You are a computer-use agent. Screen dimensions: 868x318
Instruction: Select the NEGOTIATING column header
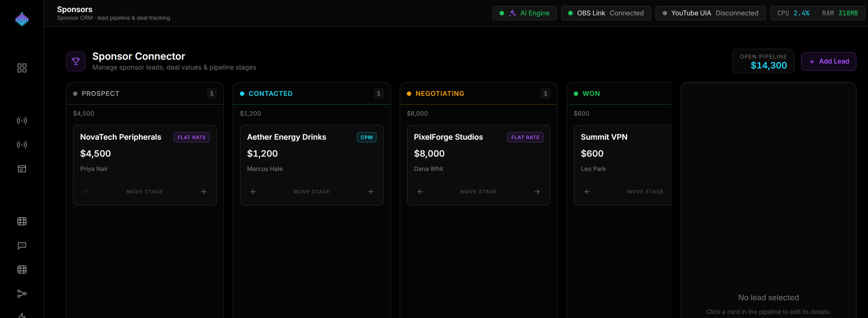click(478, 94)
